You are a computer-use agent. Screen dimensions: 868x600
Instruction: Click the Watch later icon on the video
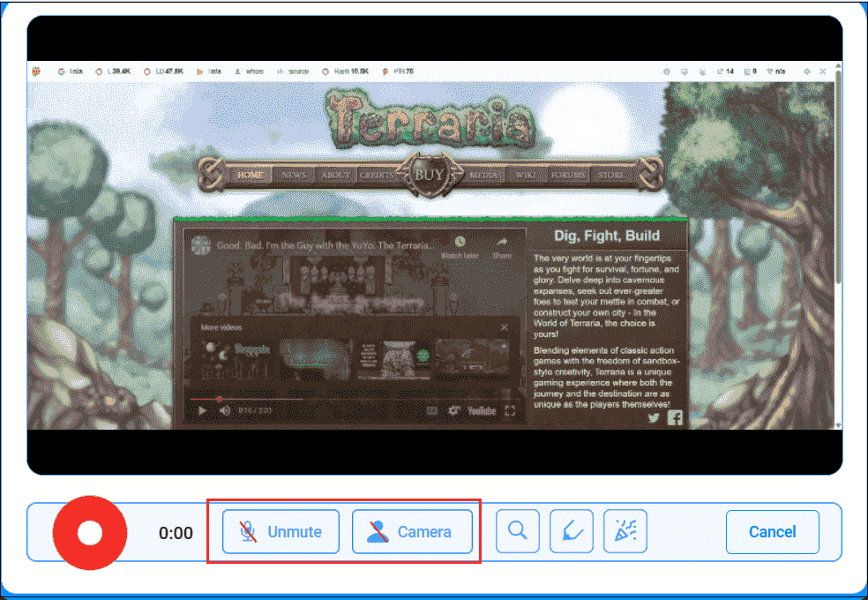pyautogui.click(x=460, y=241)
